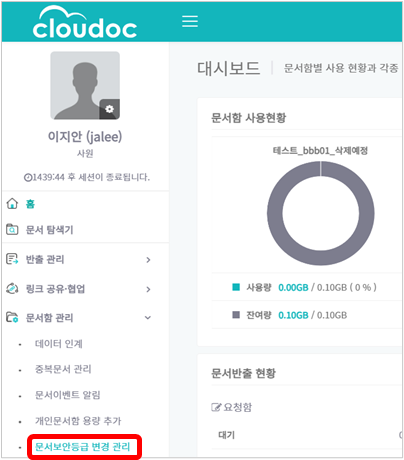
Task: Open 데이터 인계 submenu item
Action: (x=59, y=343)
